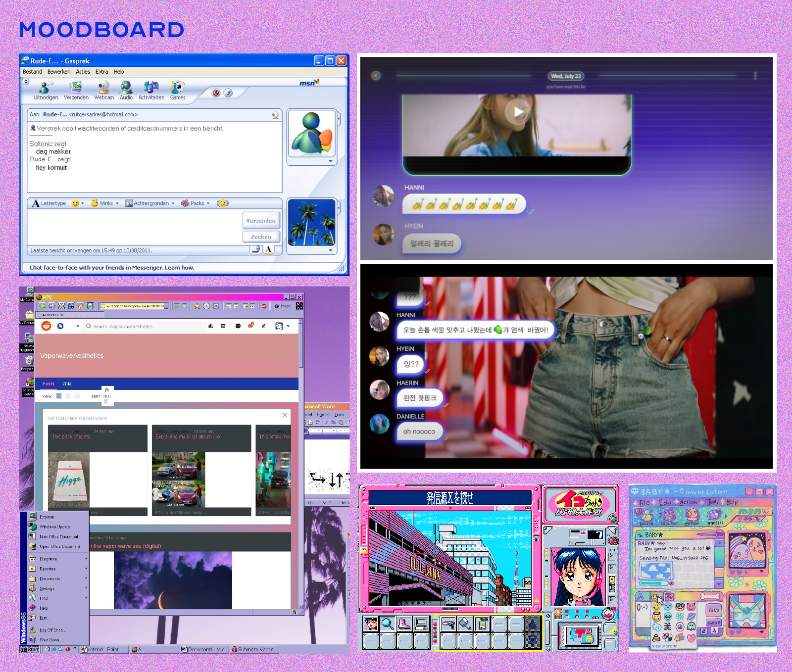Click the MSN message text input area
Image resolution: width=792 pixels, height=672 pixels.
[135, 228]
